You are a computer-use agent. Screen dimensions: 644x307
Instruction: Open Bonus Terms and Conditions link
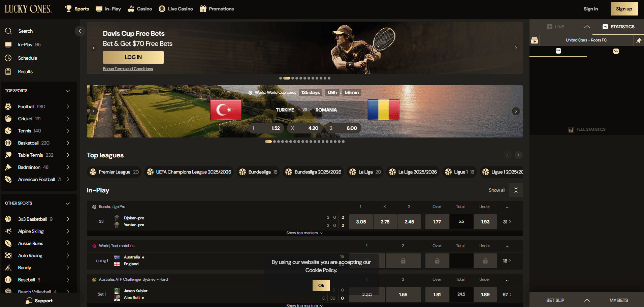128,69
